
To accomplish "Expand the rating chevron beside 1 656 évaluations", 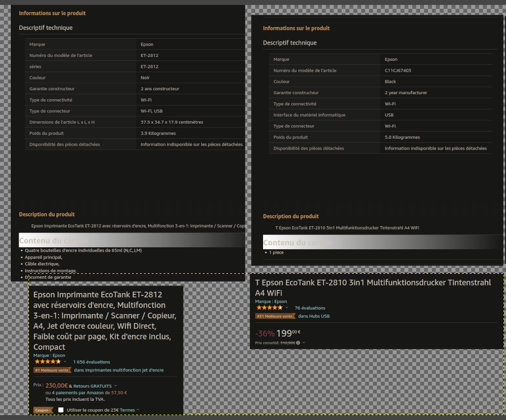I will (65, 362).
